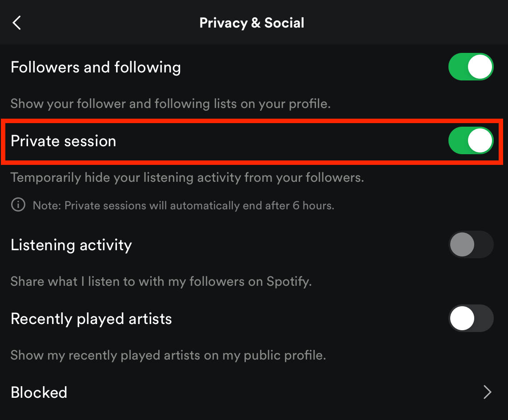Screen dimensions: 508x420
Task: Select the Listening activity row
Action: pos(71,244)
